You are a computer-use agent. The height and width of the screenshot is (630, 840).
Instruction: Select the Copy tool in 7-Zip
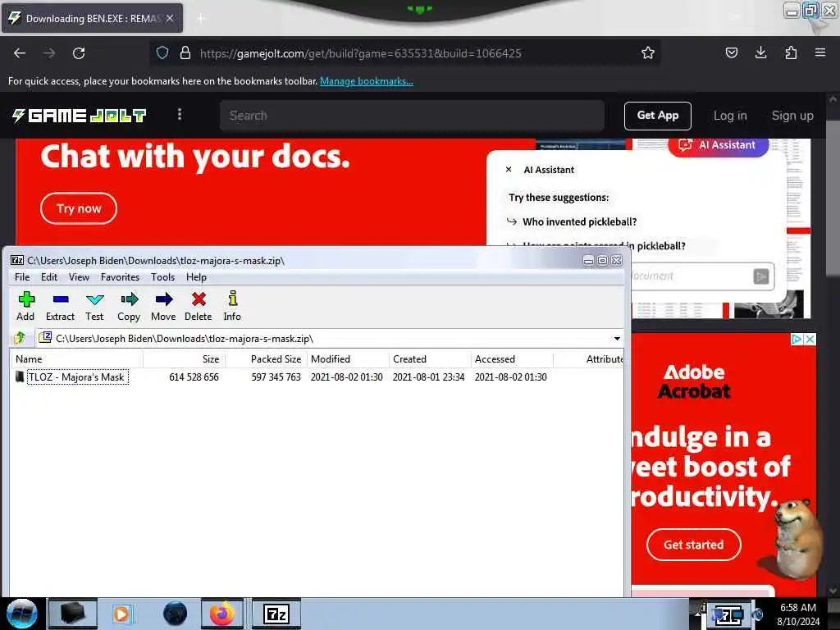tap(129, 306)
